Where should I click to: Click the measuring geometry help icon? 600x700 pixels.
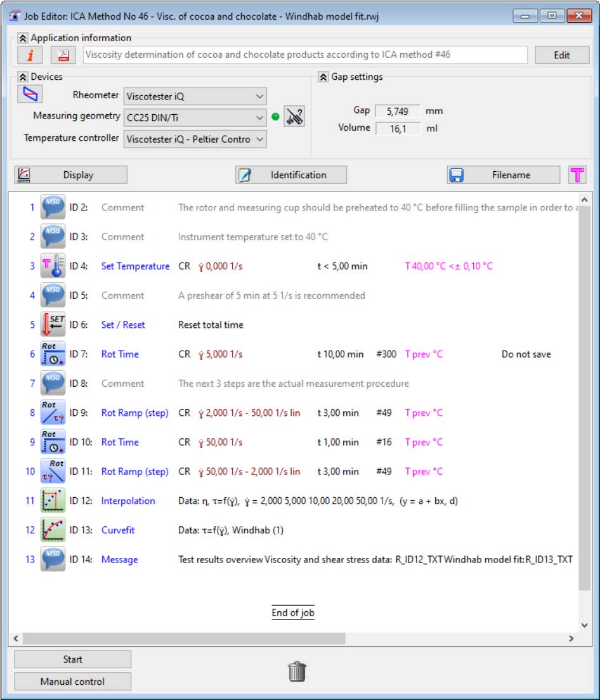pyautogui.click(x=294, y=117)
